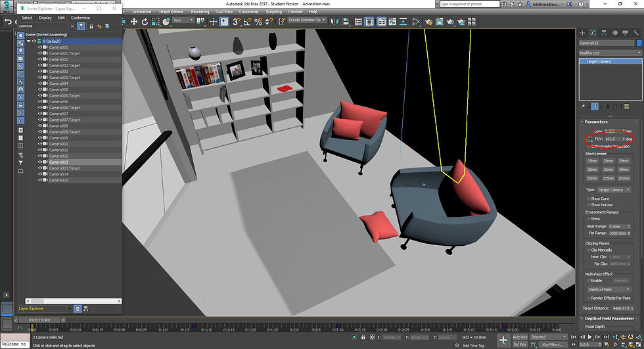Toggle Show Horizon checkbox
Screen dimensions: 644x349
pos(589,204)
